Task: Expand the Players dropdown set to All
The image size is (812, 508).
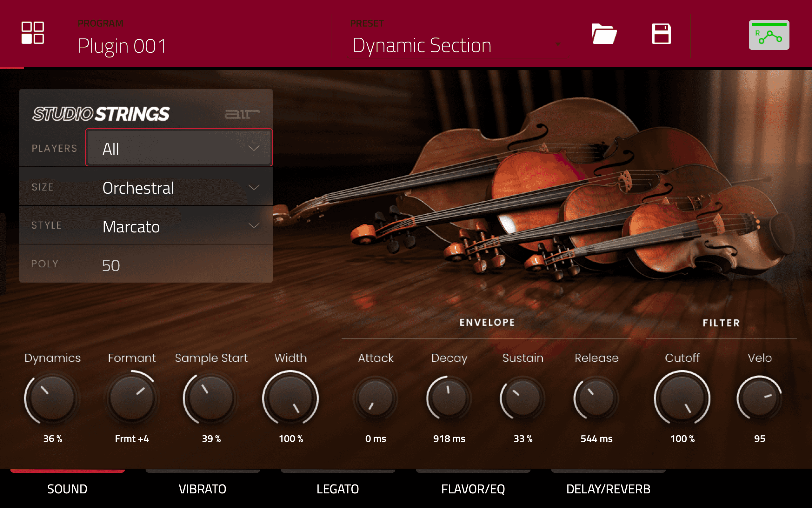Action: (x=179, y=148)
